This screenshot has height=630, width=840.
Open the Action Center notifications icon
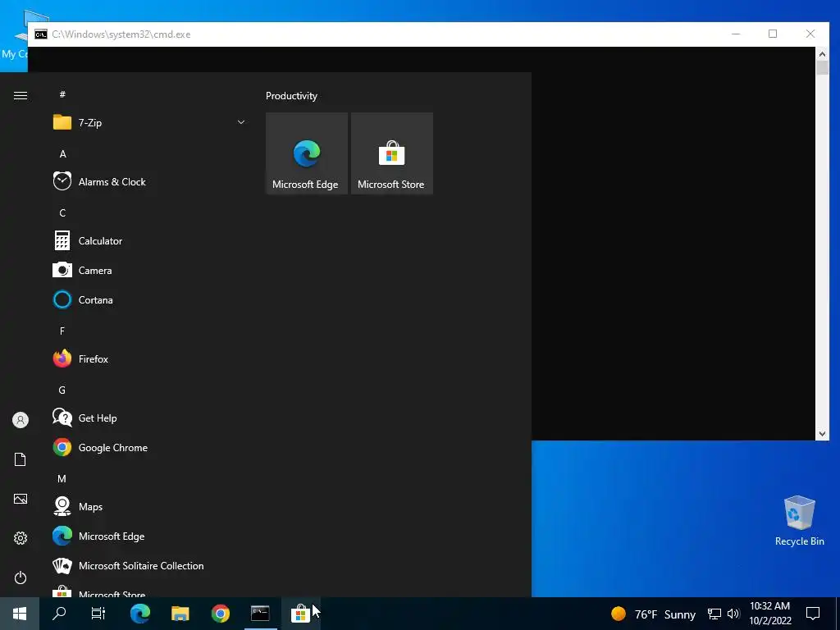813,614
